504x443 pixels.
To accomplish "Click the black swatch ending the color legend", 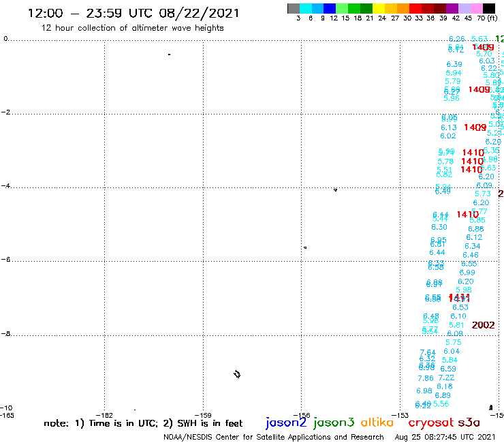I will tap(488, 8).
